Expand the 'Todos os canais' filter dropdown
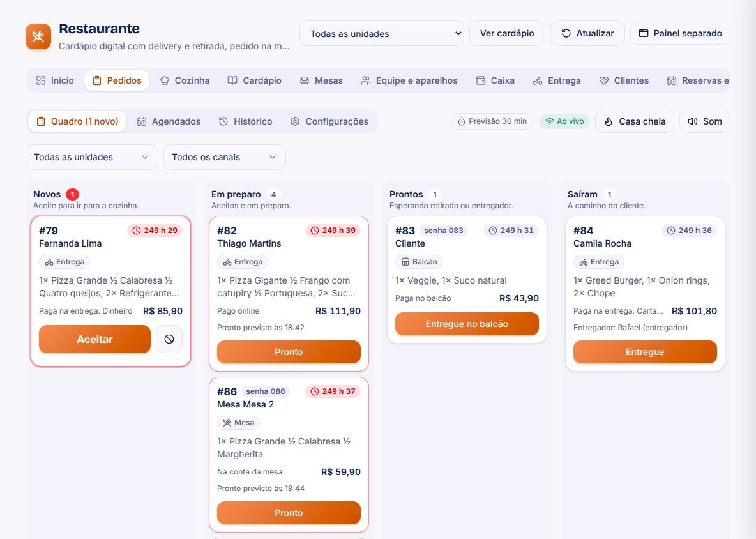 [x=225, y=157]
